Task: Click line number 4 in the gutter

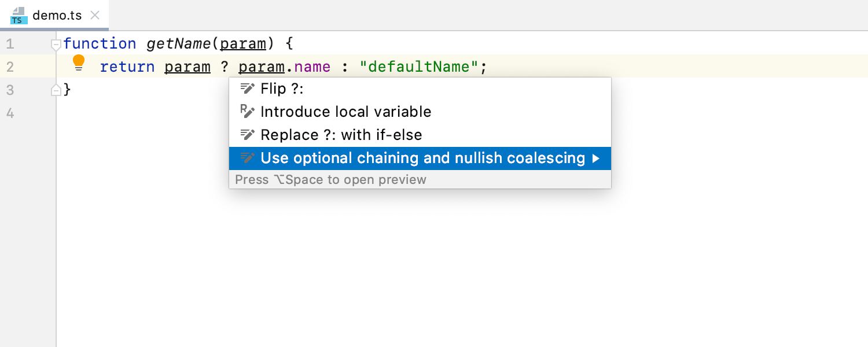Action: (x=10, y=113)
